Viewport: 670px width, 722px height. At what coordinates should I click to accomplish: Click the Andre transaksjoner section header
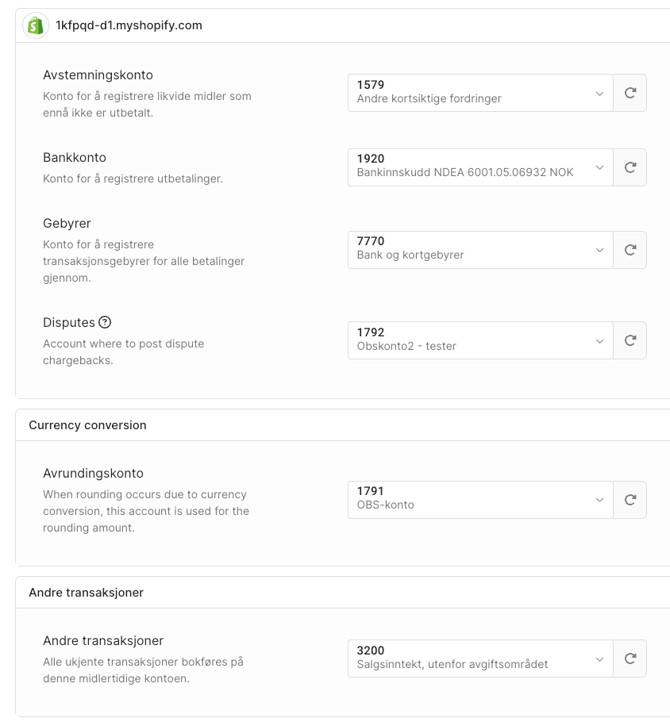(x=86, y=592)
